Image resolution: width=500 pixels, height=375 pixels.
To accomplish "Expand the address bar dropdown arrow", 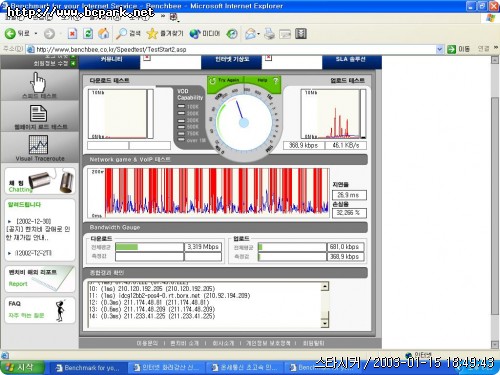I will (x=440, y=49).
